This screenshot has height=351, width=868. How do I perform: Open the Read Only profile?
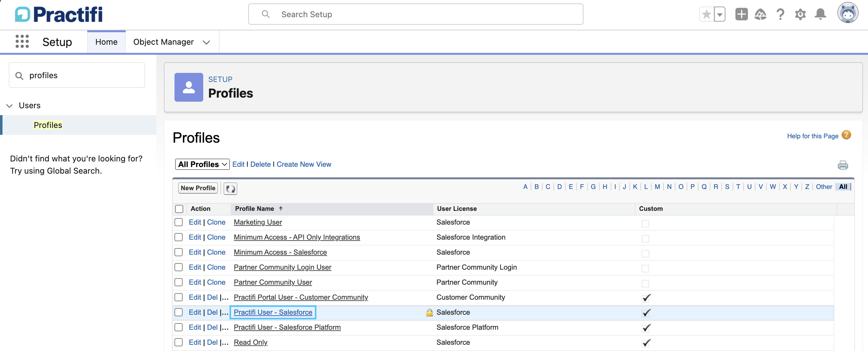(250, 342)
